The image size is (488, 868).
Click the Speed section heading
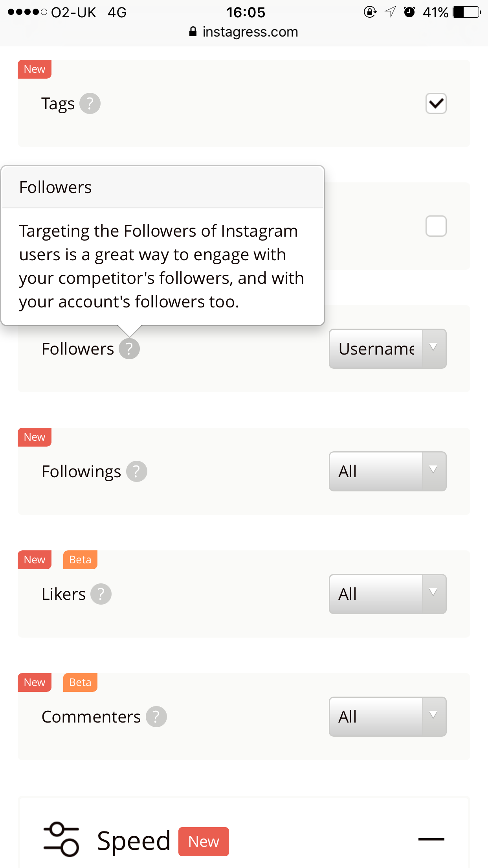(x=134, y=841)
